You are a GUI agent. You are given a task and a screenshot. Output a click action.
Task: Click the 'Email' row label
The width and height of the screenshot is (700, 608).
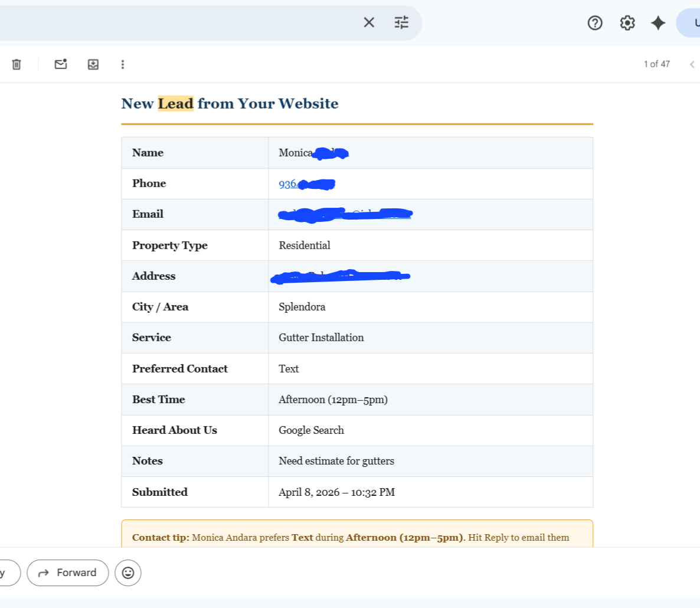pos(148,214)
